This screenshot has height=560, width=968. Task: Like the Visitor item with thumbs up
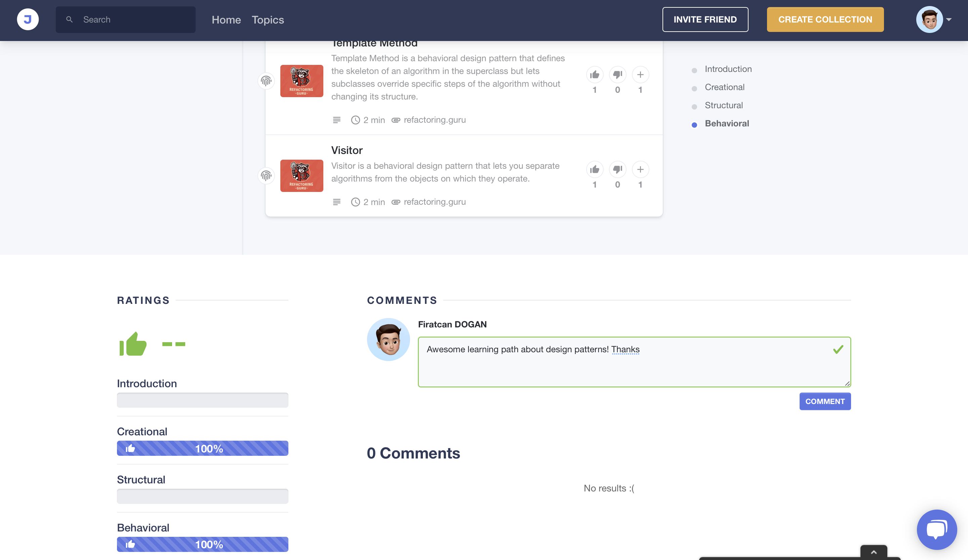(594, 169)
